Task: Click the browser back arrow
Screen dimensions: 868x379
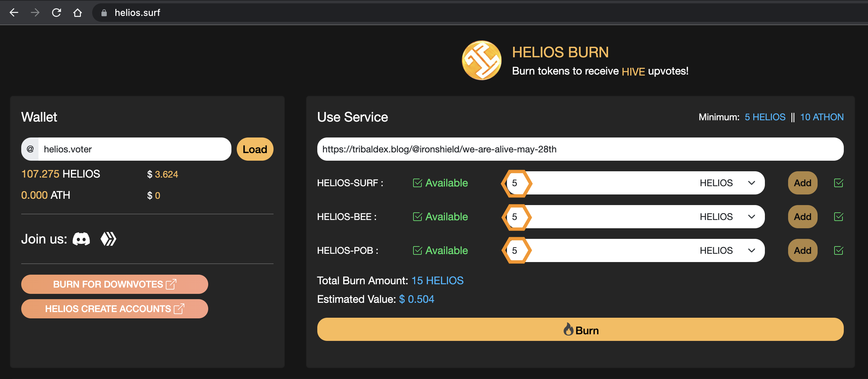Action: pyautogui.click(x=14, y=13)
